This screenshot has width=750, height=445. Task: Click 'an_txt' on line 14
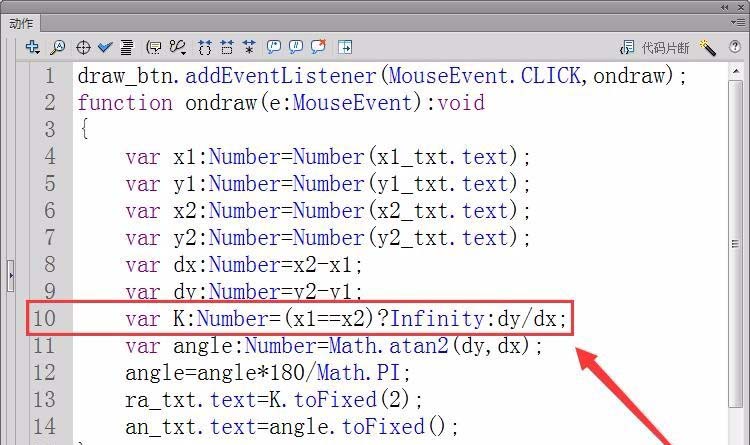[161, 427]
